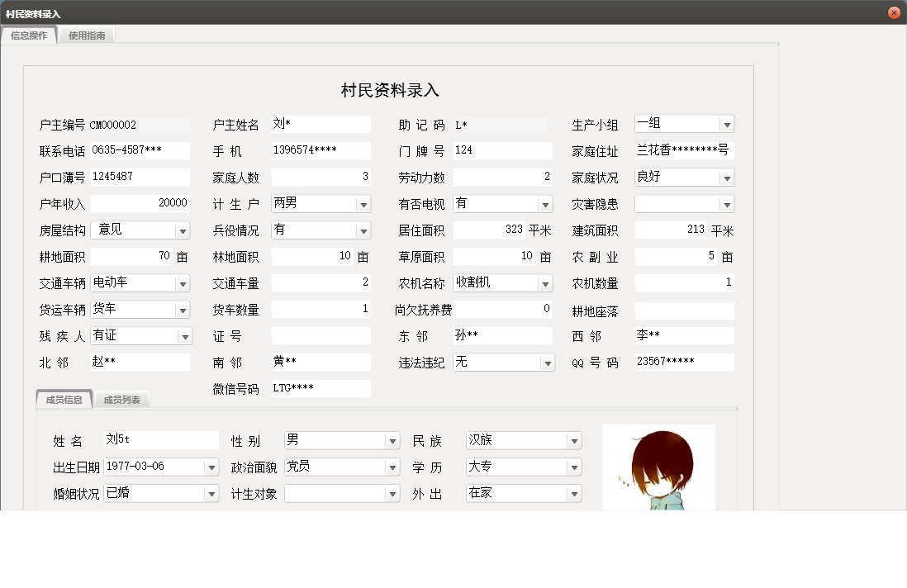Viewport: 907px width, 588px height.
Task: Click the member photo thumbnail
Action: 659,467
